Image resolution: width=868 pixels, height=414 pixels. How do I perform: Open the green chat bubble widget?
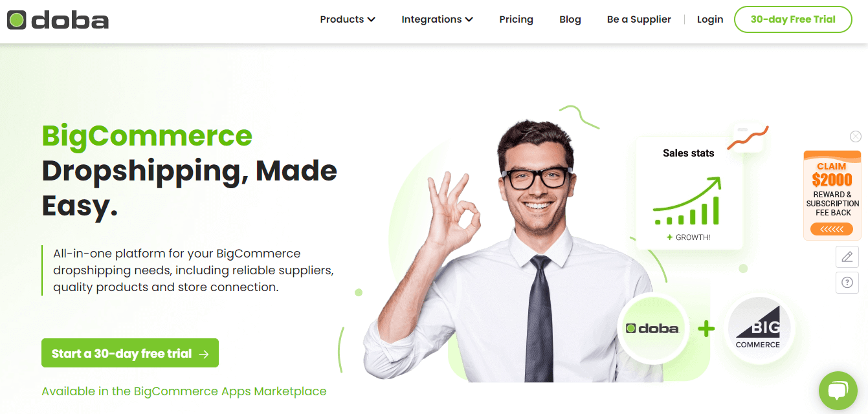tap(838, 390)
